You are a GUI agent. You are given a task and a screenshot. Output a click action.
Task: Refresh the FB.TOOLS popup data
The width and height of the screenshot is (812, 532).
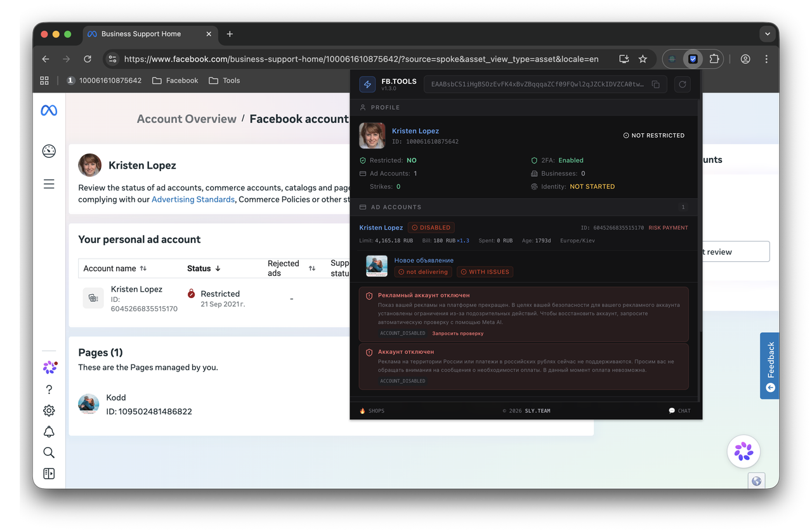tap(682, 84)
